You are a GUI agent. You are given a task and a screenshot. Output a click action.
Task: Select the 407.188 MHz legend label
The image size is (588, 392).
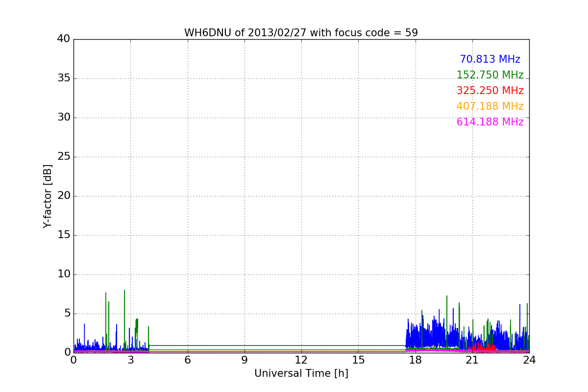pyautogui.click(x=490, y=106)
